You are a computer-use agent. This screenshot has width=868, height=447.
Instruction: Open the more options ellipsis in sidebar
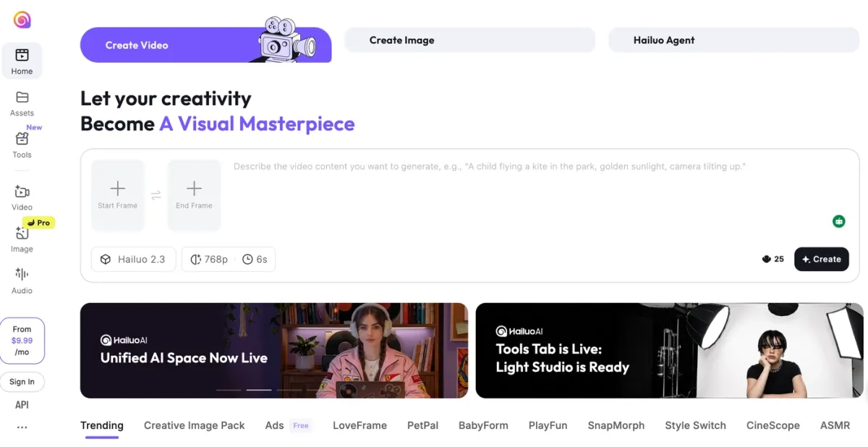pos(22,427)
